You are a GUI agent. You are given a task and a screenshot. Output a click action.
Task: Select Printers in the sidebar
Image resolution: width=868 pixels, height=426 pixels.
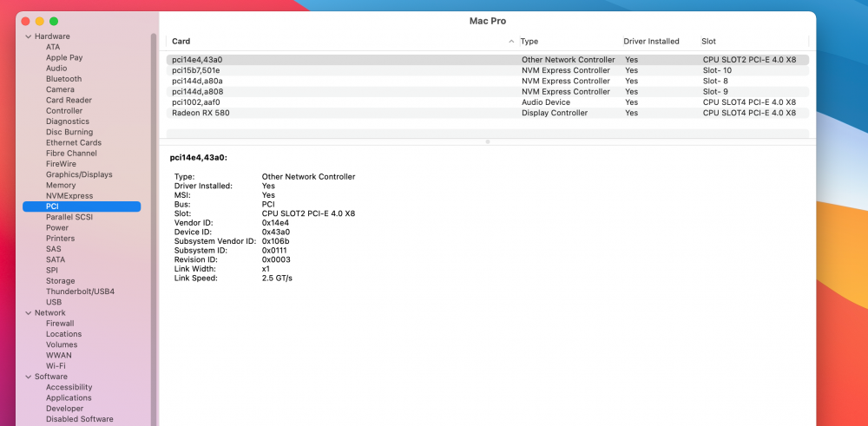[x=61, y=239]
